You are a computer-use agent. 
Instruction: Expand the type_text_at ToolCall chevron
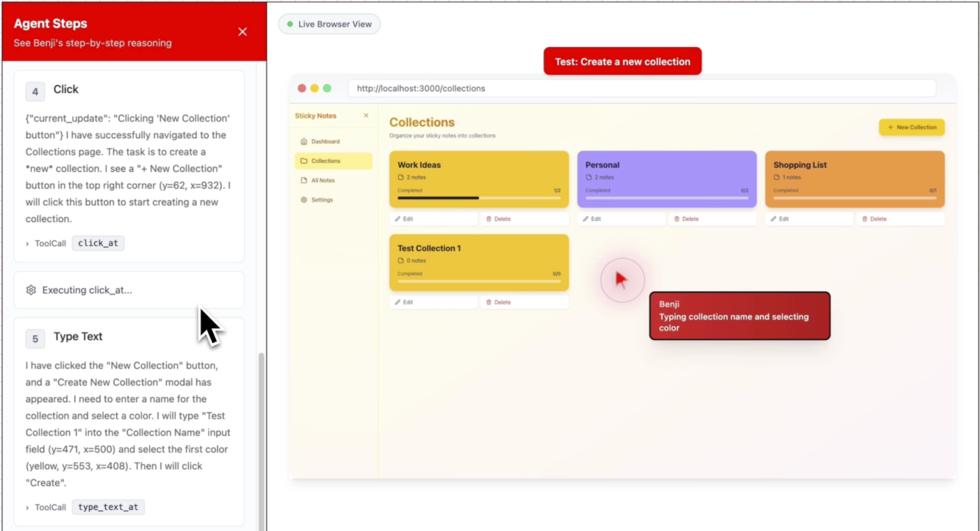tap(28, 507)
